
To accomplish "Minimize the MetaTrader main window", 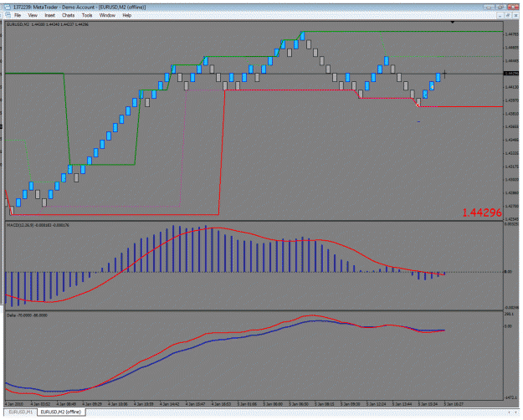I will (490, 8).
